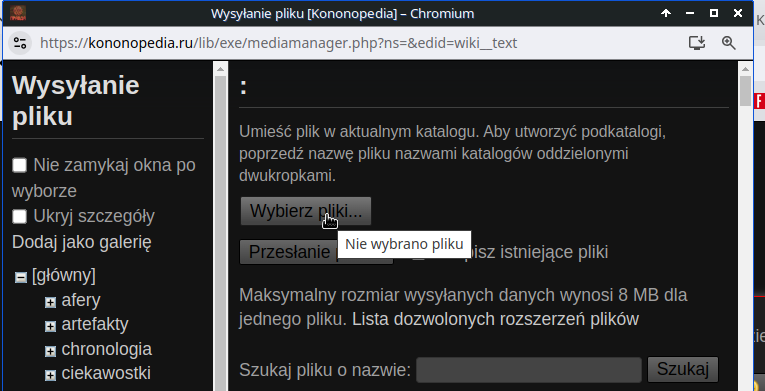Image resolution: width=765 pixels, height=391 pixels.
Task: Collapse the [główny] root namespace
Action: (x=21, y=277)
